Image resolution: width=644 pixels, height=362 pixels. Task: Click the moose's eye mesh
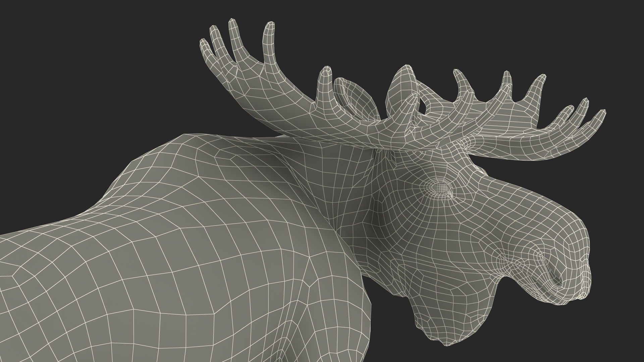(x=441, y=188)
